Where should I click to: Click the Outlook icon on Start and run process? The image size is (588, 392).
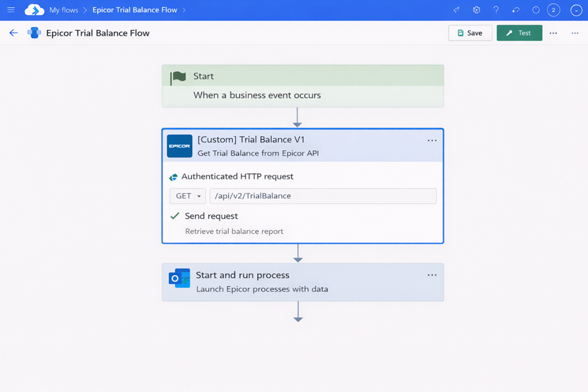tap(180, 278)
